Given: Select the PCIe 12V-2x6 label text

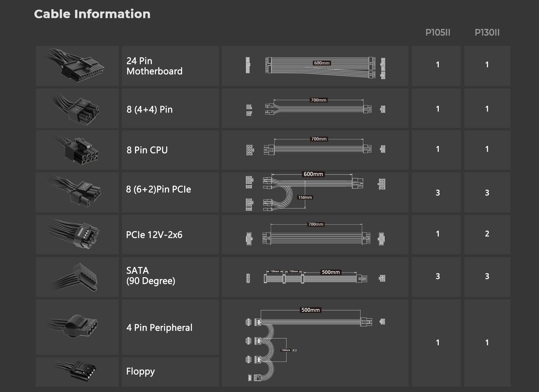Looking at the screenshot, I should tap(154, 235).
